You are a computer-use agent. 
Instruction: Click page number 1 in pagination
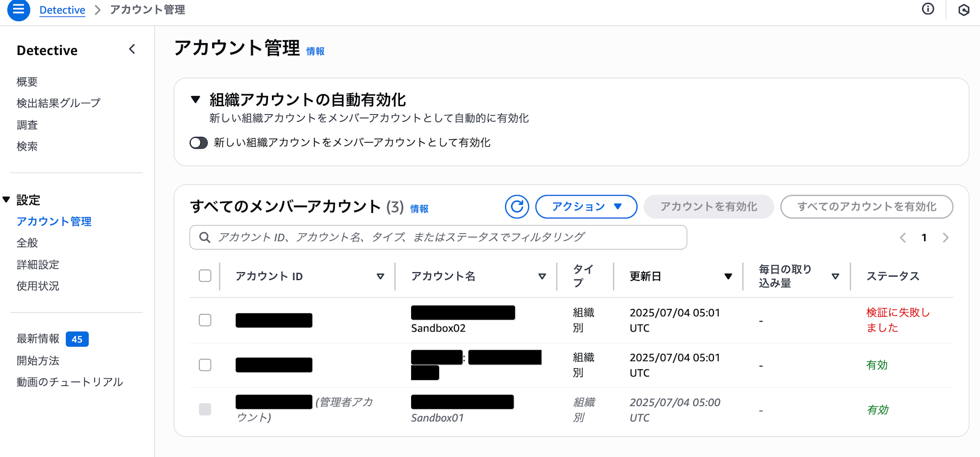(x=924, y=238)
